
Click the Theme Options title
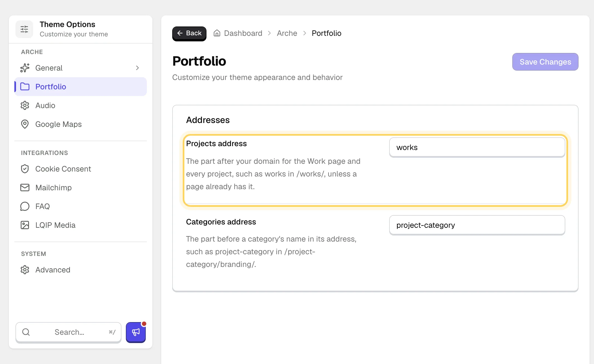coord(67,24)
